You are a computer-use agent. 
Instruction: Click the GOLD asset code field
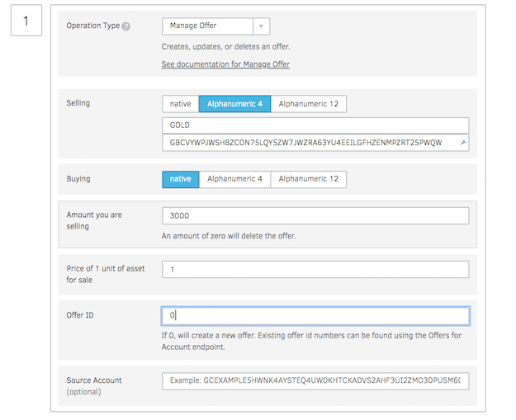[x=315, y=125]
